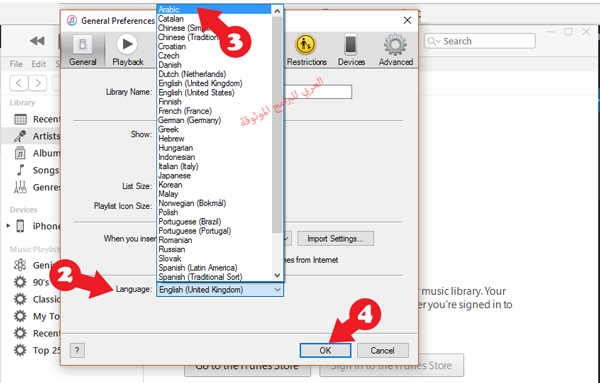The width and height of the screenshot is (600, 383).
Task: Confirm changes with the OK button
Action: pyautogui.click(x=325, y=350)
